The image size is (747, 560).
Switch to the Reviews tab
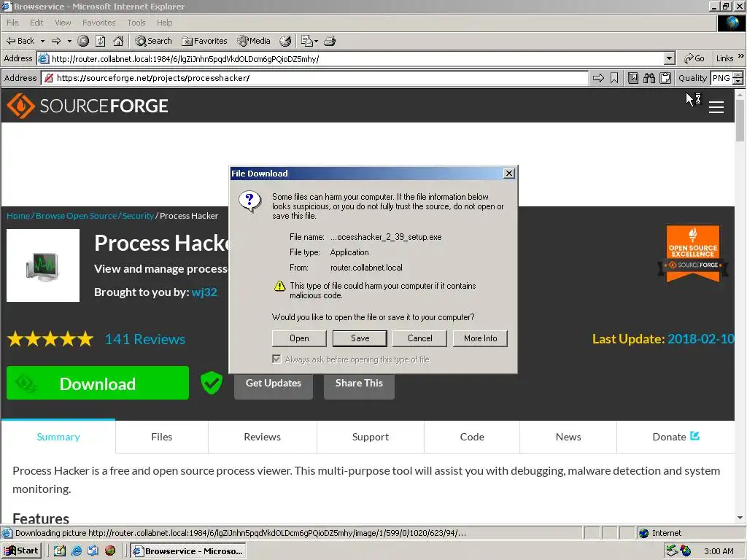(262, 437)
